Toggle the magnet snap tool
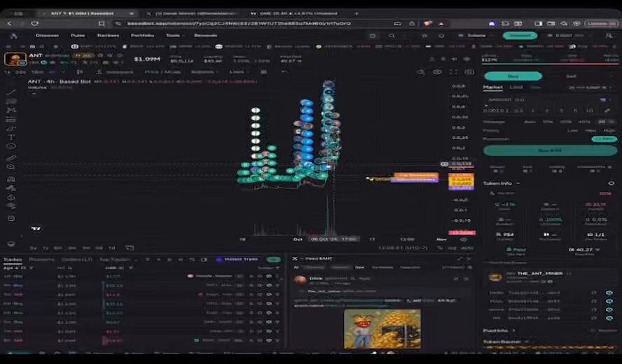The image size is (622, 364). [x=11, y=179]
